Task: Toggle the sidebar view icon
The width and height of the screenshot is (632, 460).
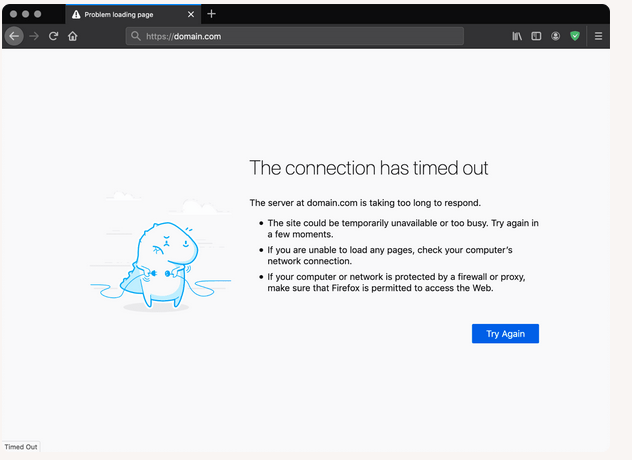Action: [x=536, y=36]
